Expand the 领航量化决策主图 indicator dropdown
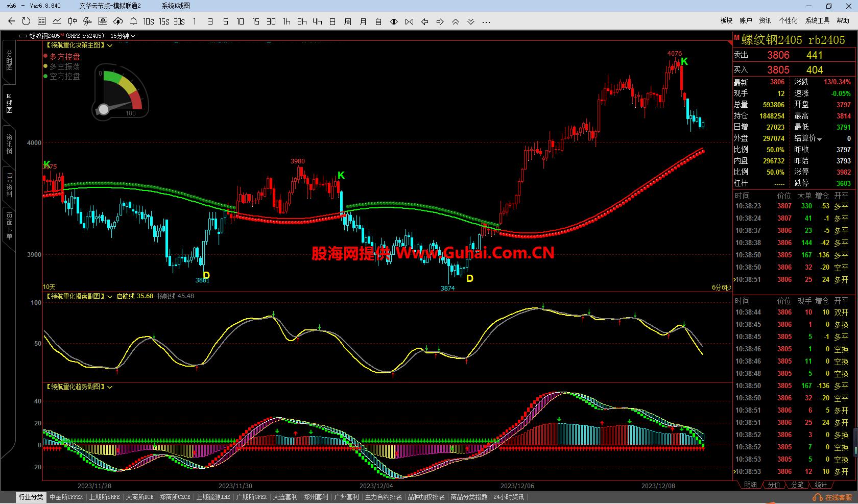Viewport: 858px width, 504px height. coord(110,45)
